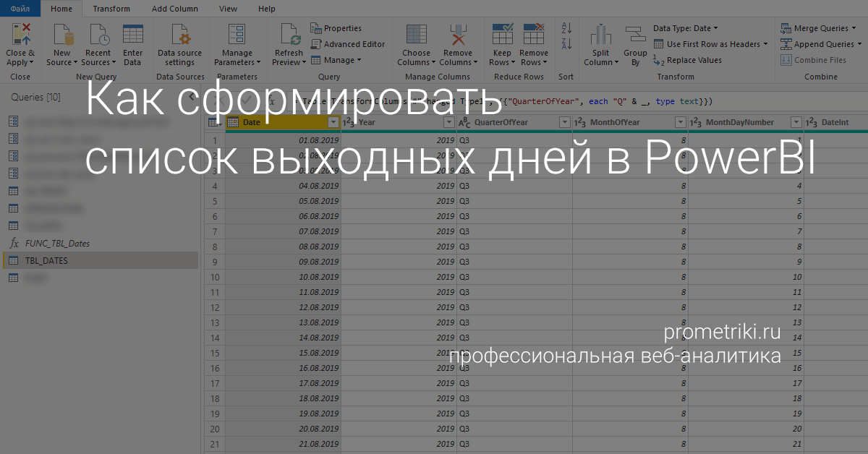Screen dimensions: 868x454
Task: Open the Recent Sources icon
Action: [x=98, y=34]
